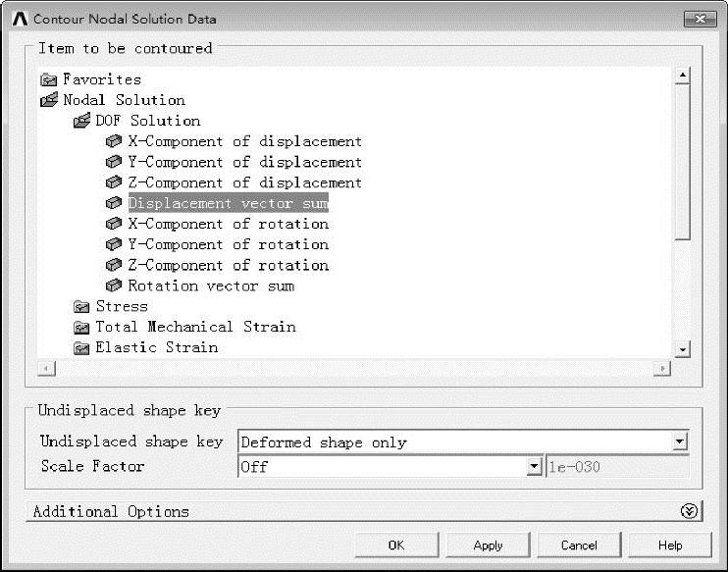Expand the Total Mechanical Strain folder icon
The image size is (728, 572).
coord(81,328)
